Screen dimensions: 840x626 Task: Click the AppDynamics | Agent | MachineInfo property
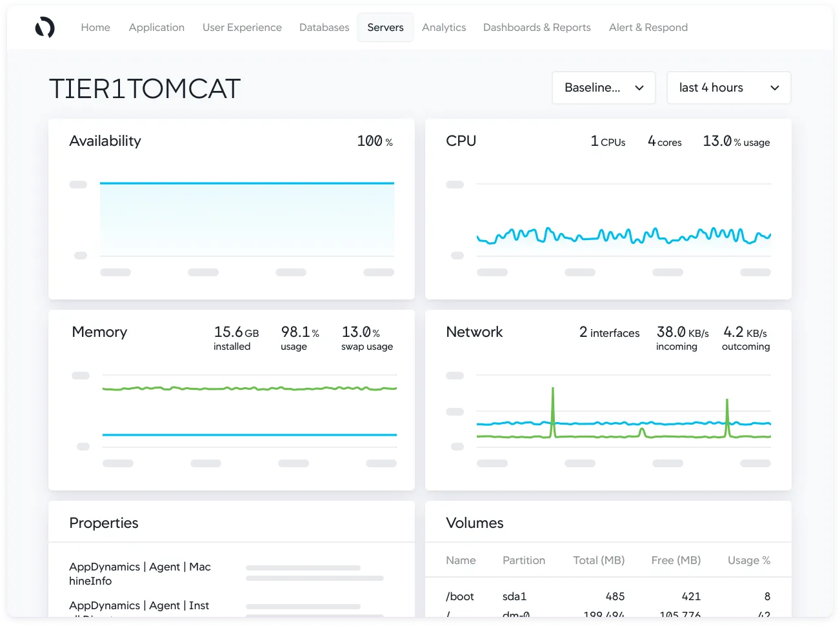(x=139, y=574)
